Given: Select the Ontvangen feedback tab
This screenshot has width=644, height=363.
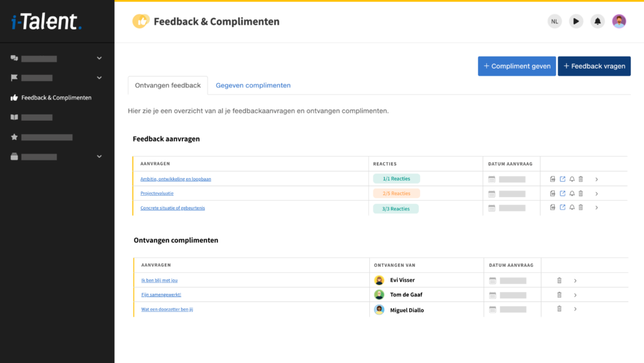Looking at the screenshot, I should 168,86.
